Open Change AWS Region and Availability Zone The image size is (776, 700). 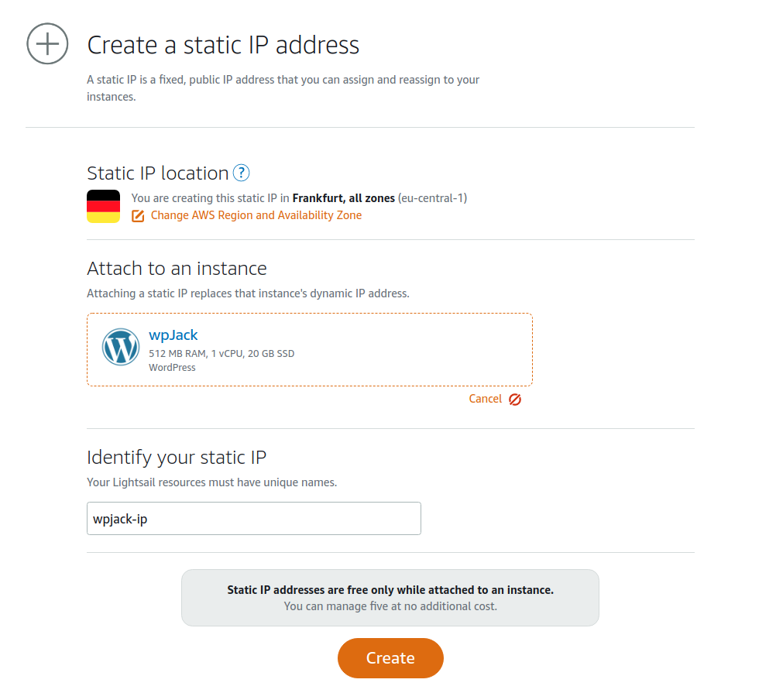tap(256, 215)
